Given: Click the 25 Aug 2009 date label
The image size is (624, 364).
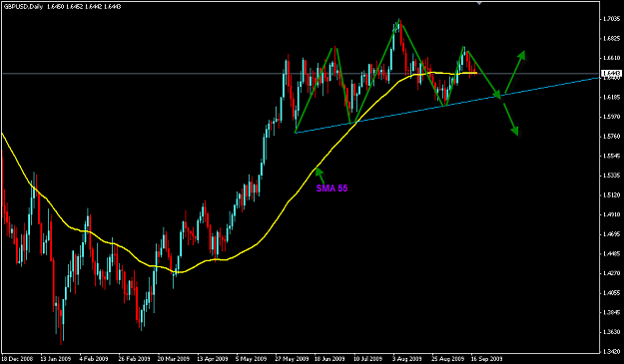Looking at the screenshot, I should [448, 359].
